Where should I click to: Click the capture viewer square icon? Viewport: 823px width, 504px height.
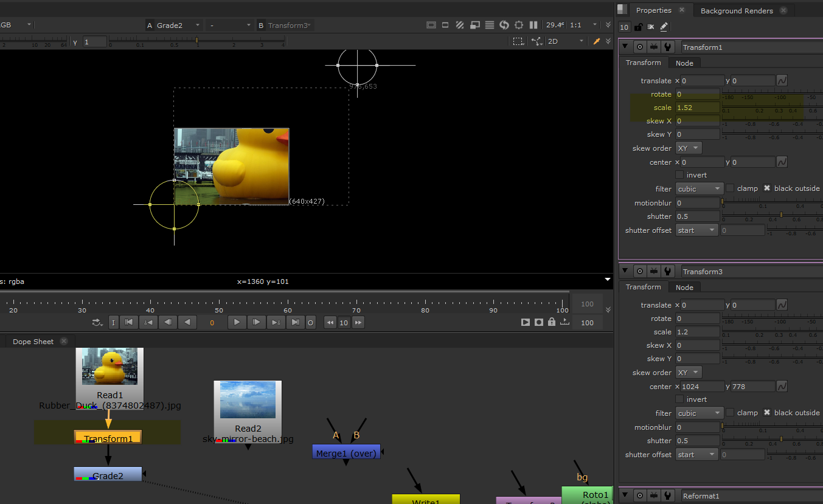538,322
